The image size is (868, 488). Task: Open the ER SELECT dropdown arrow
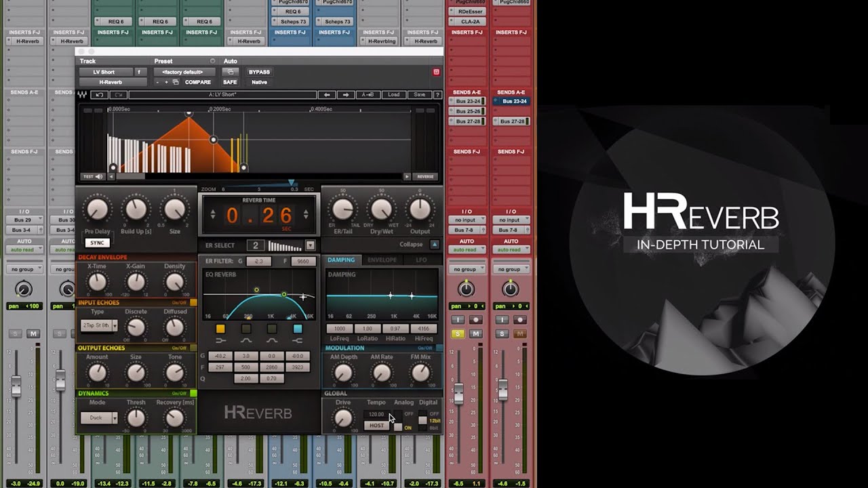click(310, 245)
